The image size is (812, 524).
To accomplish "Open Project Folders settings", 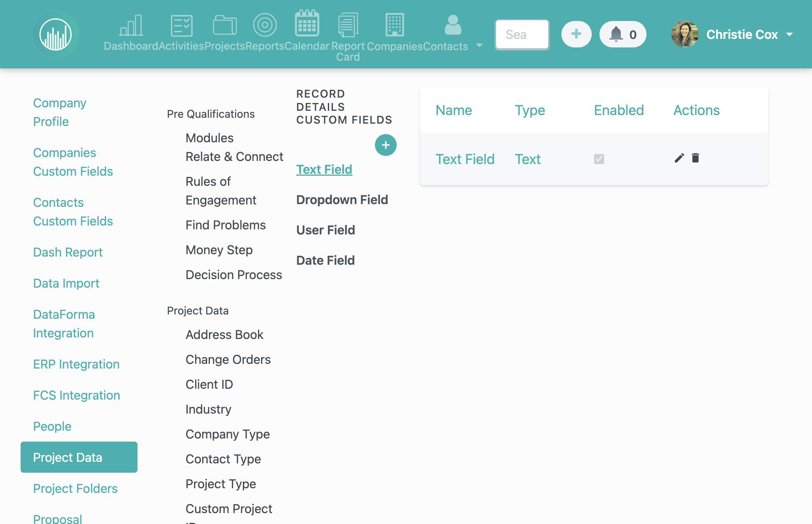I will (75, 489).
